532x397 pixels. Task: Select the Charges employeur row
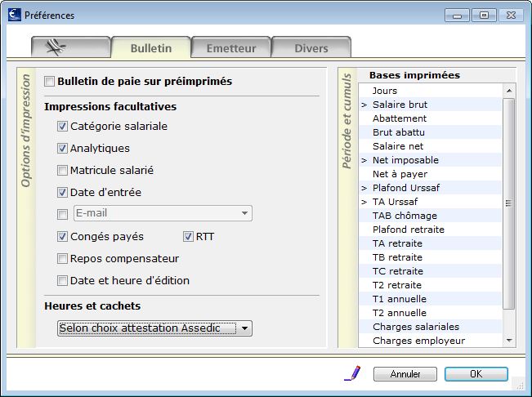click(x=430, y=341)
